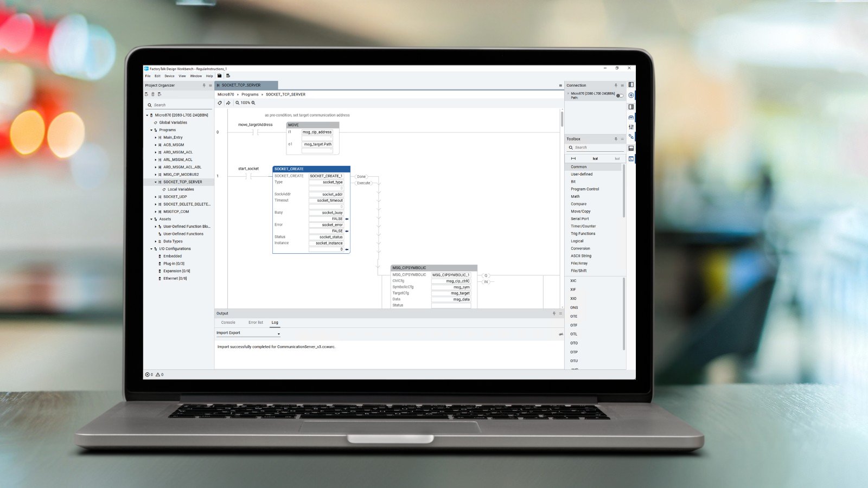Expand the Main_Entry program node
Image resolution: width=868 pixels, height=488 pixels.
click(157, 137)
